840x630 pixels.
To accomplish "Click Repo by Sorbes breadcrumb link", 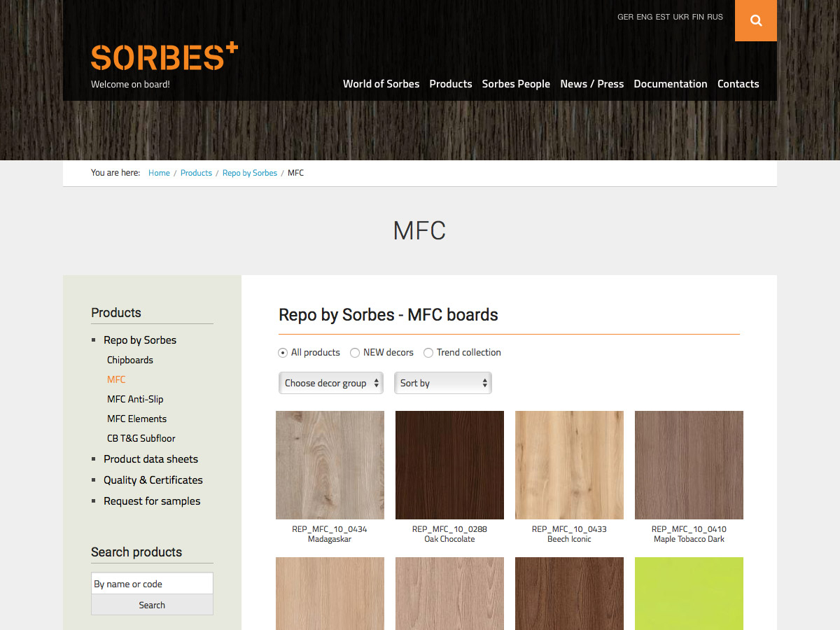I will click(x=250, y=173).
